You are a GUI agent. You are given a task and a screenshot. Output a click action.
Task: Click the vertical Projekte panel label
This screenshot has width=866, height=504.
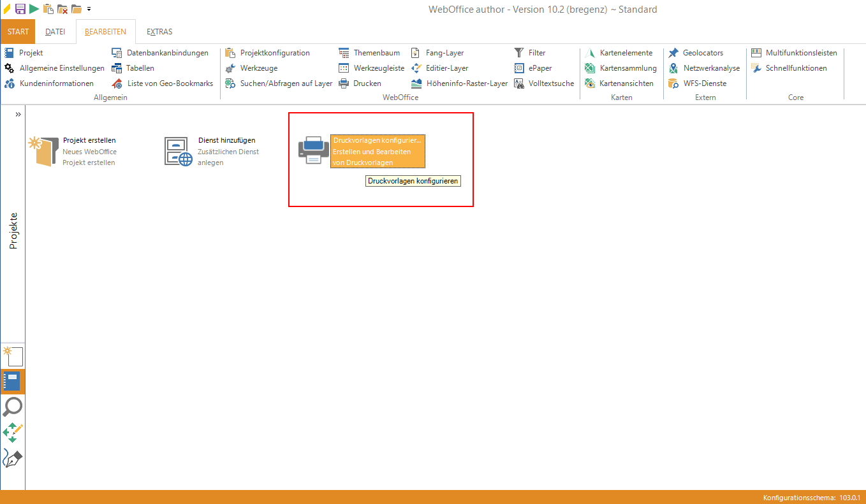point(13,231)
